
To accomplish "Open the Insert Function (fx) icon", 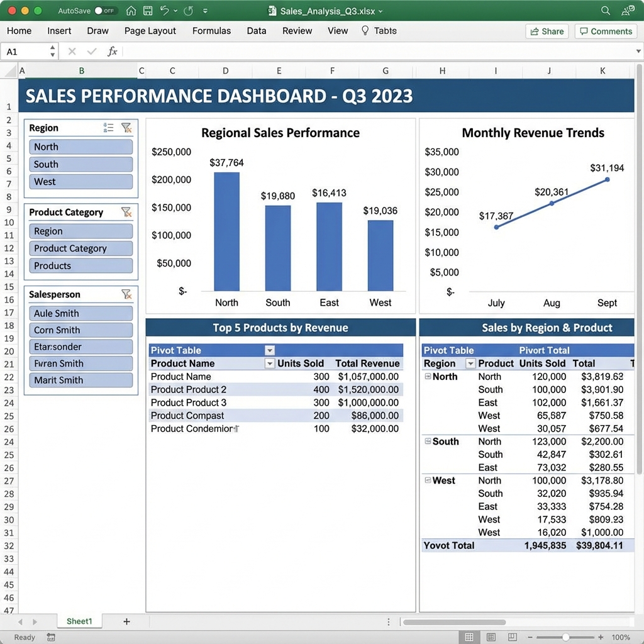I will coord(113,52).
